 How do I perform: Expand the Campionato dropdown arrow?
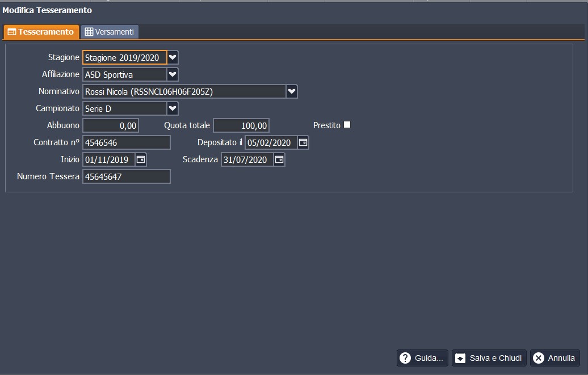(x=173, y=108)
